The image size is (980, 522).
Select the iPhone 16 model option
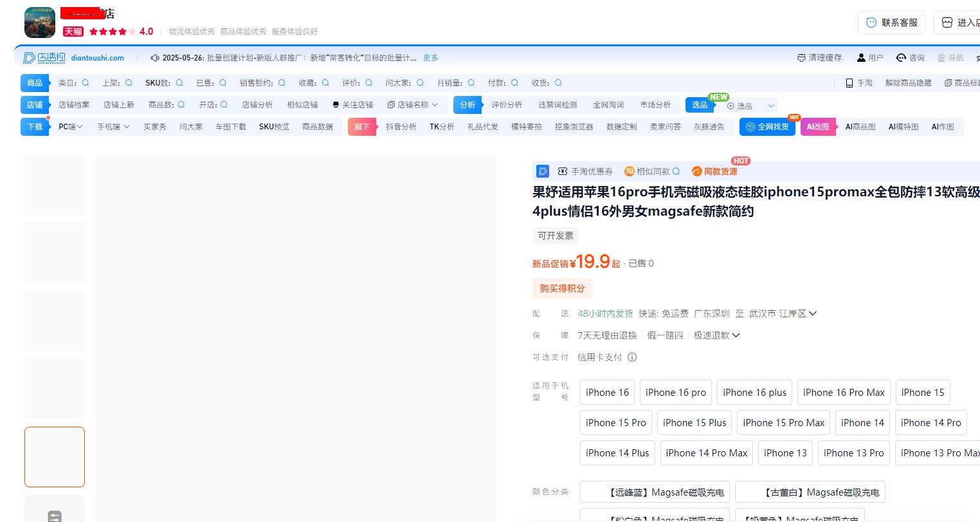pos(607,393)
